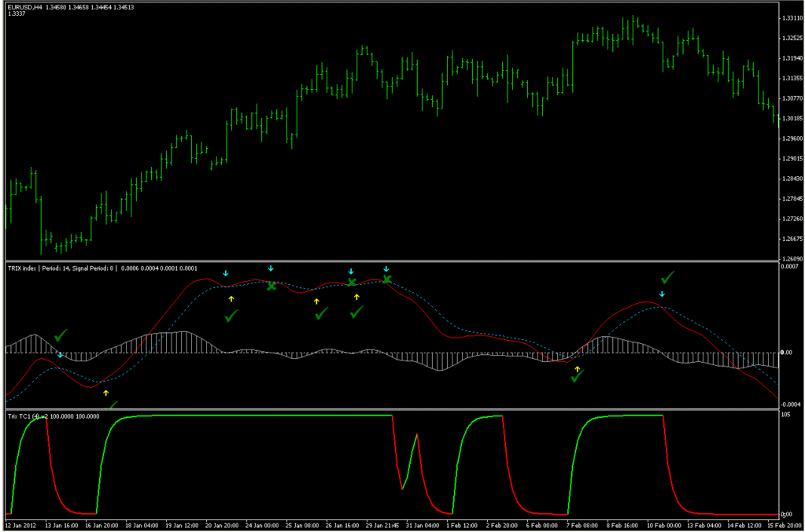The height and width of the screenshot is (532, 805).
Task: Click the 13 Jan 16:00 time label
Action: click(x=60, y=526)
